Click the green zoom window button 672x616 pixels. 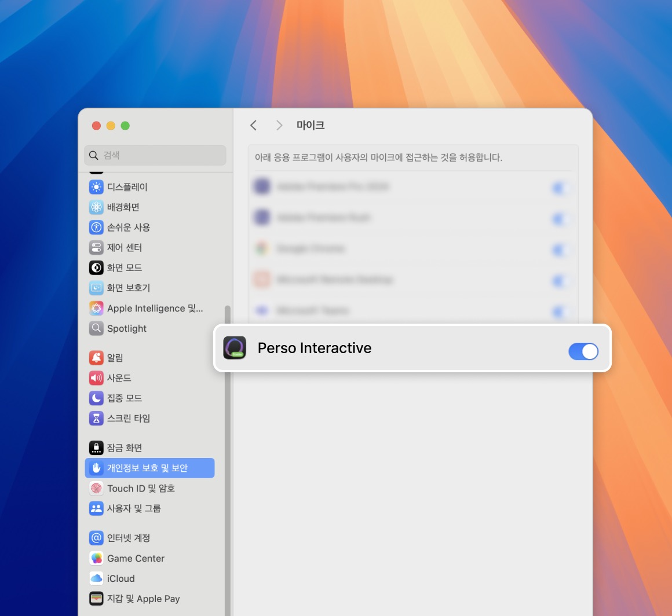125,126
